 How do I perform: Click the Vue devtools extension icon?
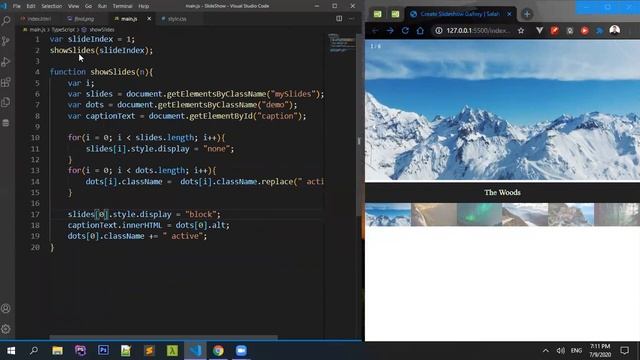point(539,31)
